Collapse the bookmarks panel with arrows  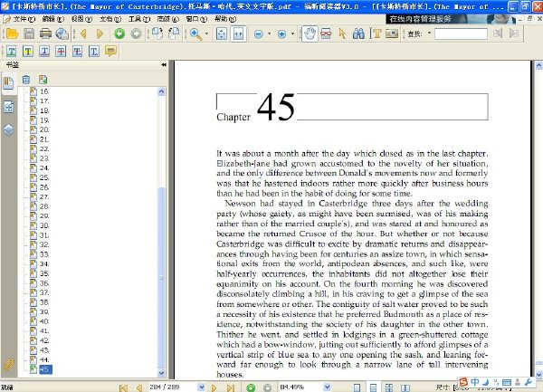(x=164, y=65)
